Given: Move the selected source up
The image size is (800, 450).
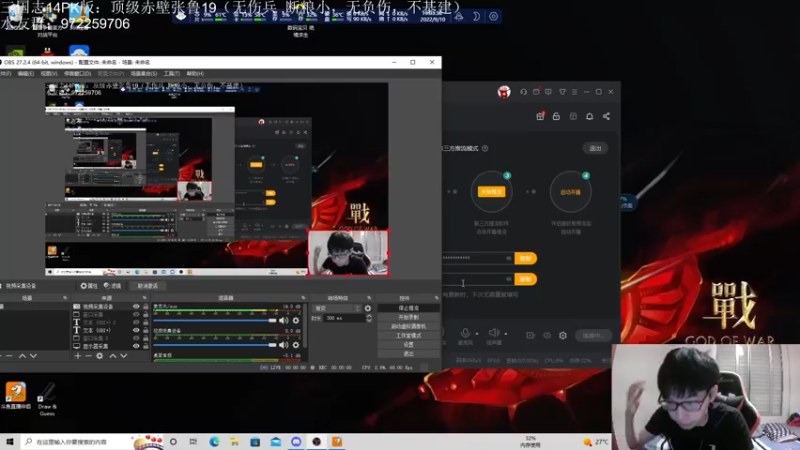Looking at the screenshot, I should pyautogui.click(x=113, y=356).
